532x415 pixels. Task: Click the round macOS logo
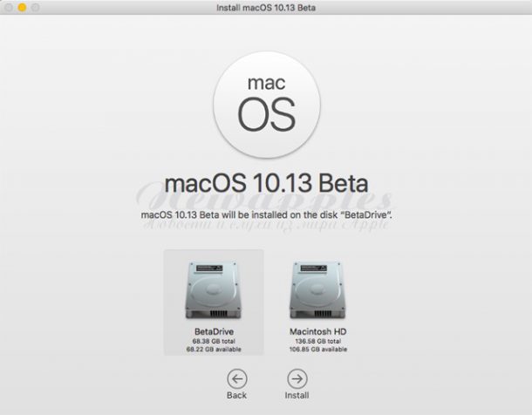point(266,103)
